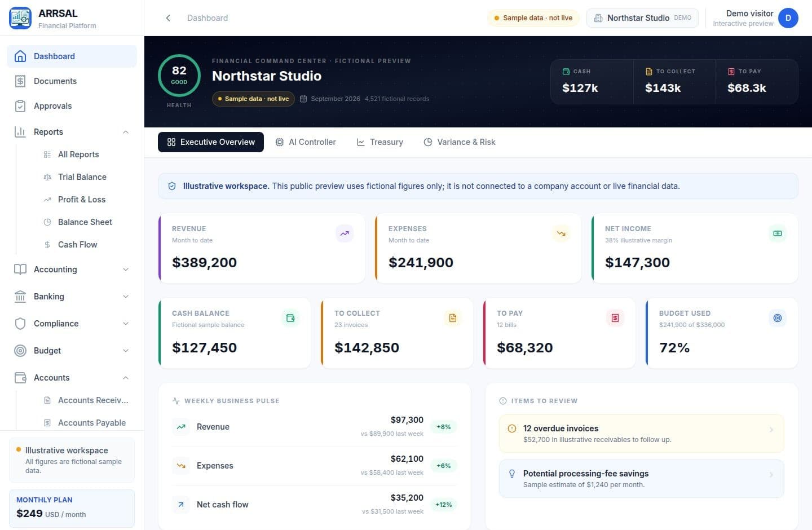Viewport: 812px width, 530px height.
Task: Click the 72% budget used value
Action: pos(674,347)
